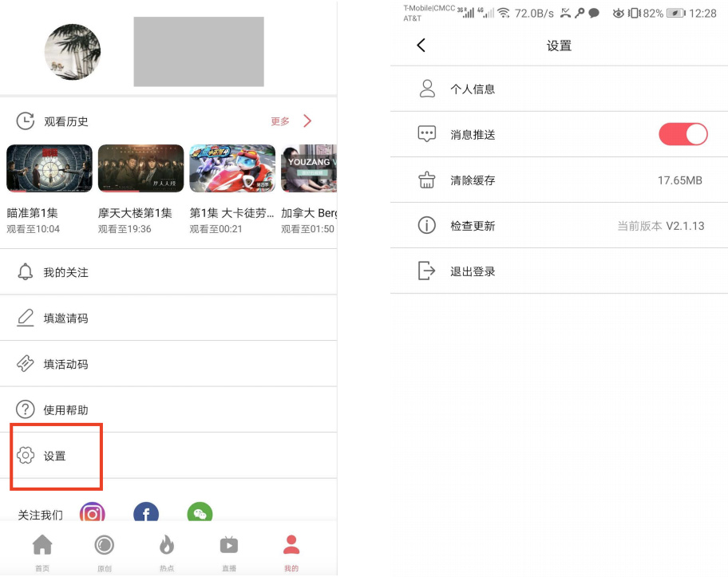This screenshot has width=728, height=577.
Task: Open the 使用帮助 help entry
Action: click(65, 410)
